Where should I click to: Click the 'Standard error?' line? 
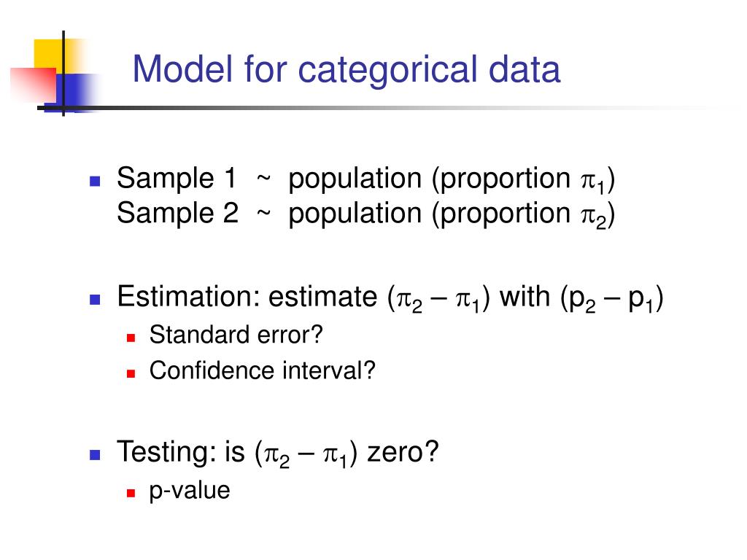236,335
